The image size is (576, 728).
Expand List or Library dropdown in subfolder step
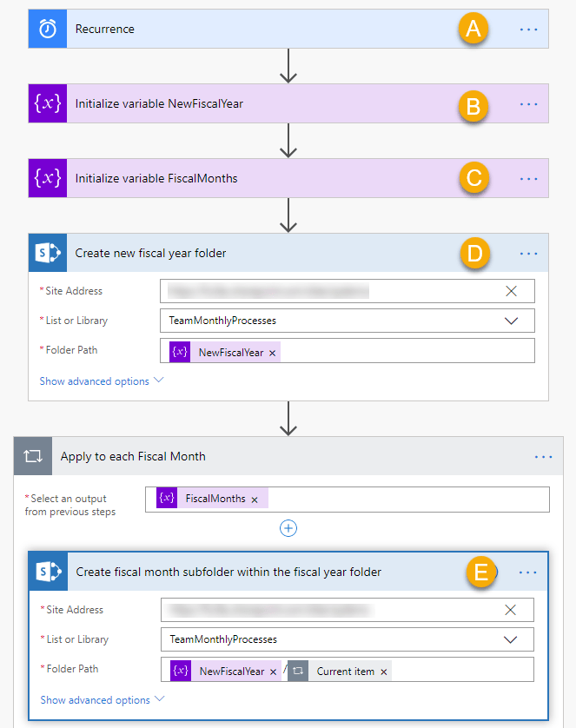pyautogui.click(x=510, y=639)
